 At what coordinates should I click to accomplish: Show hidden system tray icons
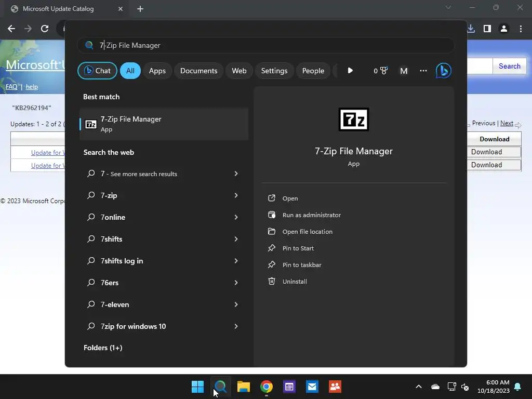419,387
